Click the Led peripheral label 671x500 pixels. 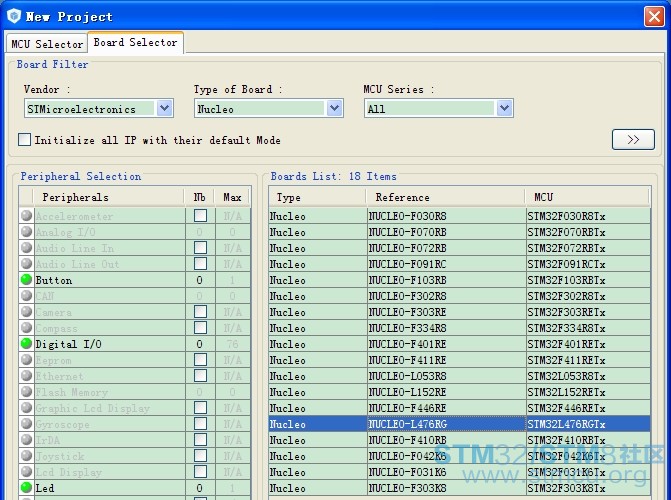point(45,488)
